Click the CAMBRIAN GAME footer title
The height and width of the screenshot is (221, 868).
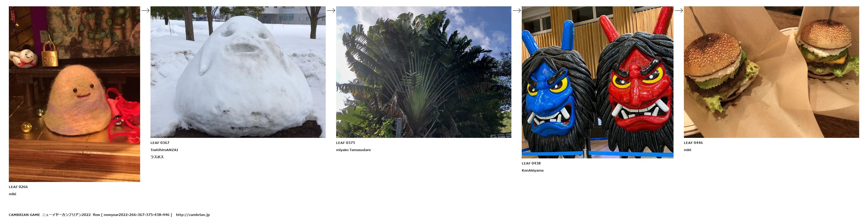(x=24, y=215)
